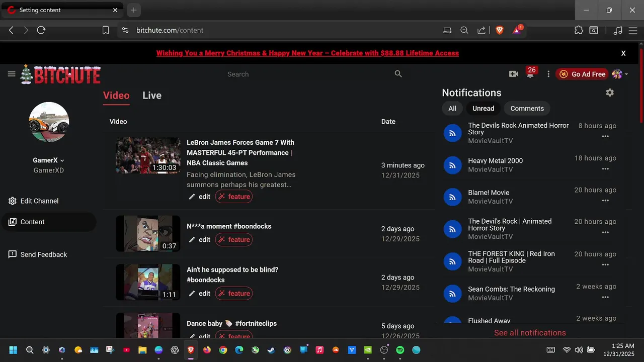Viewport: 644px width, 362px height.
Task: Open the LeBron James video thumbnail
Action: point(148,156)
